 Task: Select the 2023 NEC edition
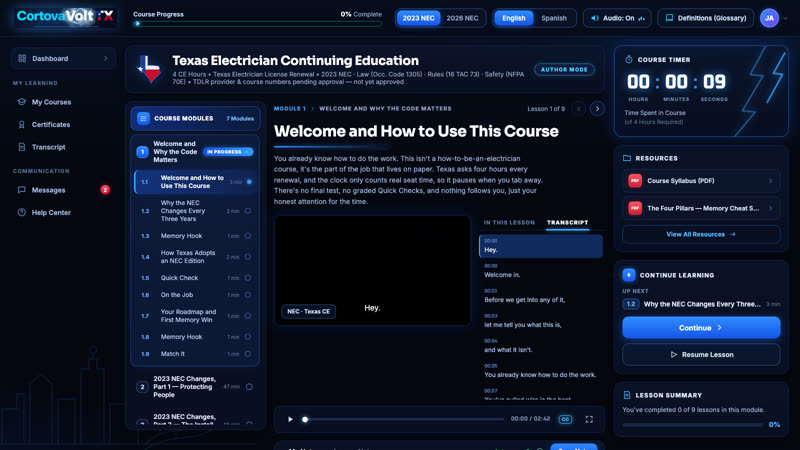[418, 18]
